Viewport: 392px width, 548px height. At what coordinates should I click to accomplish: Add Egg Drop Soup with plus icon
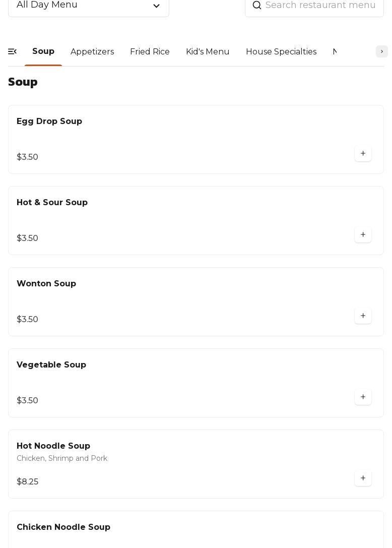pos(363,153)
